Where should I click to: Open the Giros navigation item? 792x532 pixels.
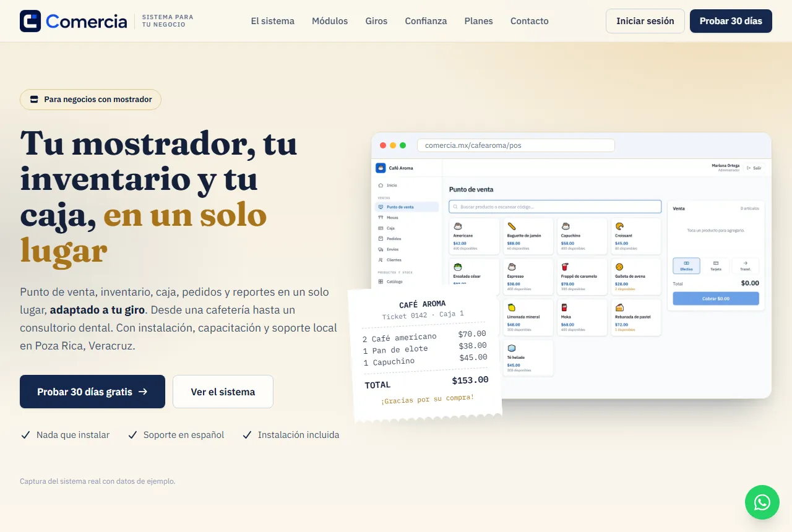(376, 21)
